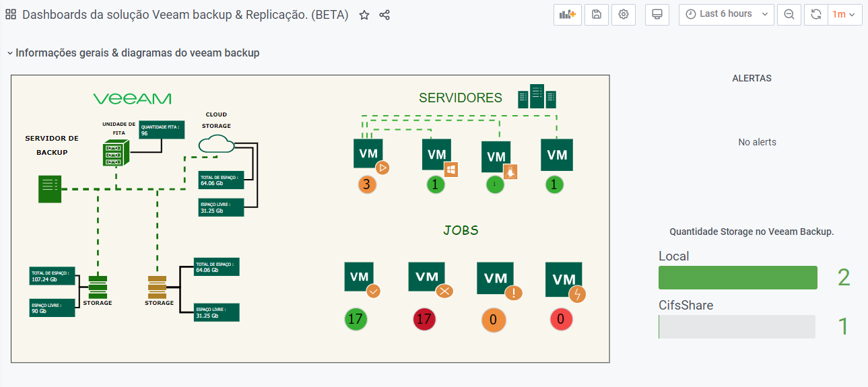Open dashboard settings gear

[x=624, y=14]
